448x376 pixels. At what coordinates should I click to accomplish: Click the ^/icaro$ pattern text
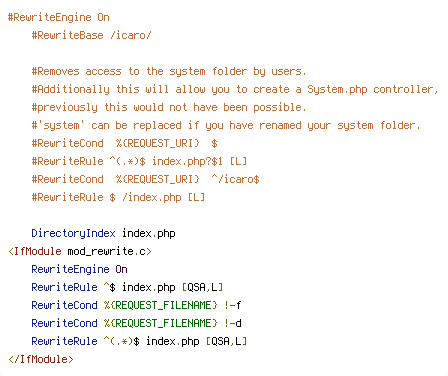(235, 179)
